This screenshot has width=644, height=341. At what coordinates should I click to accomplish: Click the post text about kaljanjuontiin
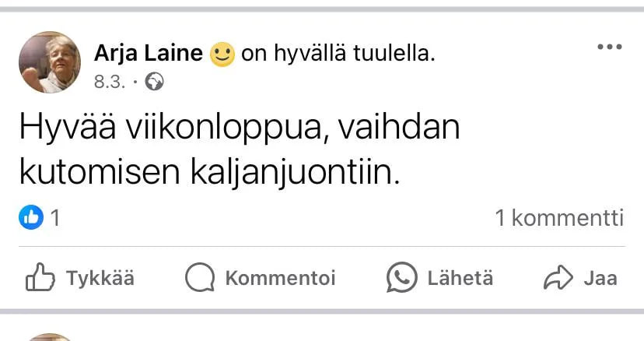tap(240, 150)
